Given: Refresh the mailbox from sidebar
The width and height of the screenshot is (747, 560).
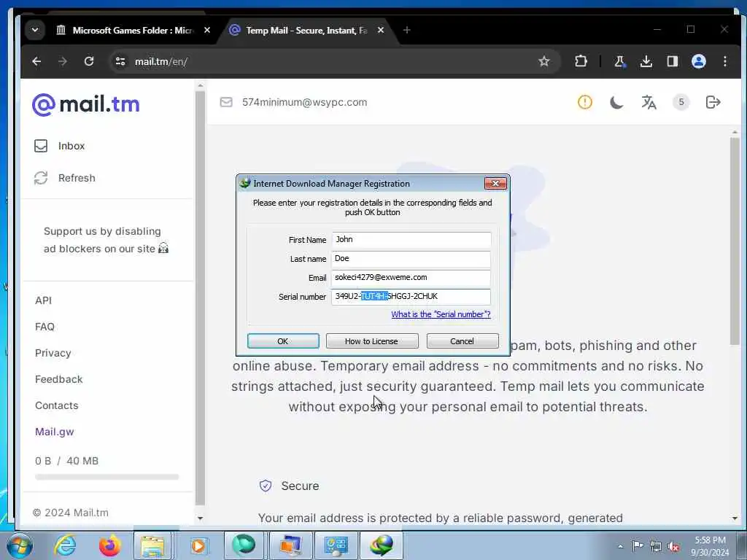Looking at the screenshot, I should [65, 178].
